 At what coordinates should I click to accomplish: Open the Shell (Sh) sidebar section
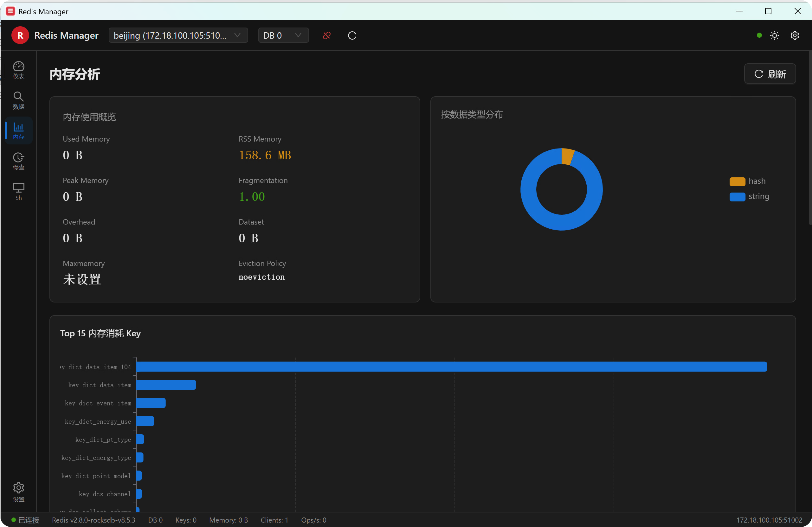(x=18, y=192)
